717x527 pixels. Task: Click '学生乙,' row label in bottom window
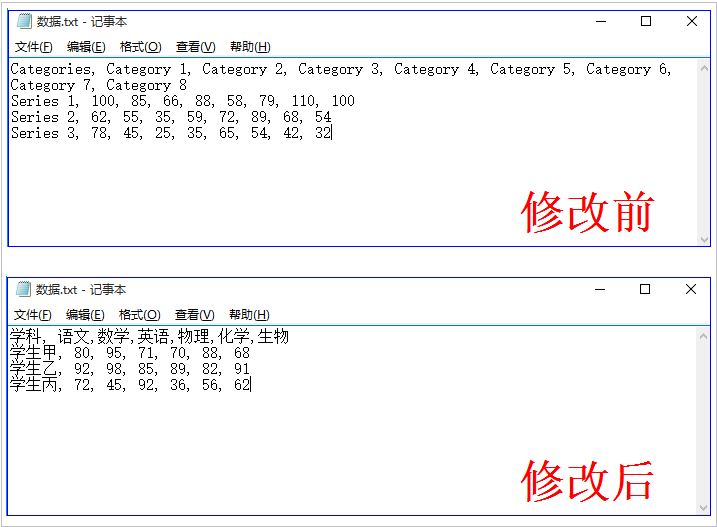coord(36,369)
